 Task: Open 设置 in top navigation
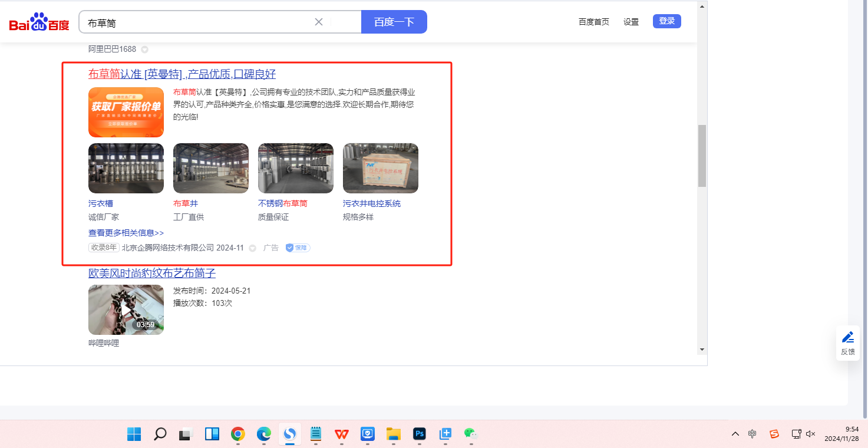coord(631,22)
